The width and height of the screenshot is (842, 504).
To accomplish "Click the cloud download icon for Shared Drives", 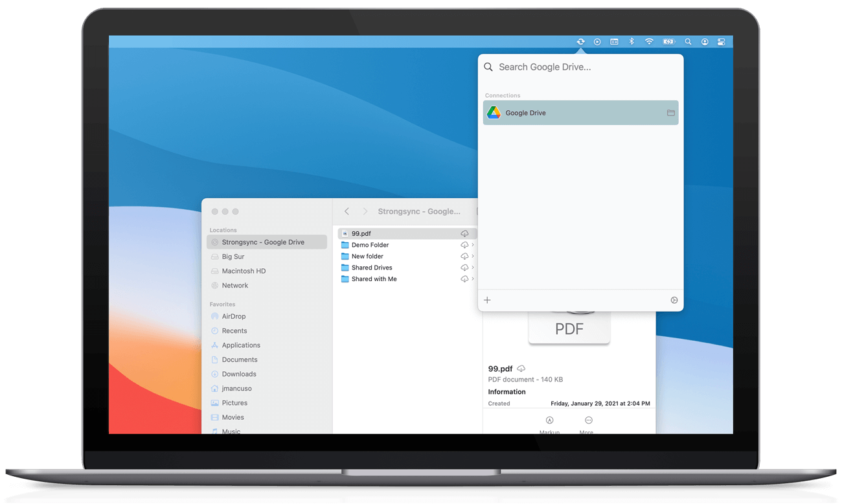I will [x=464, y=268].
